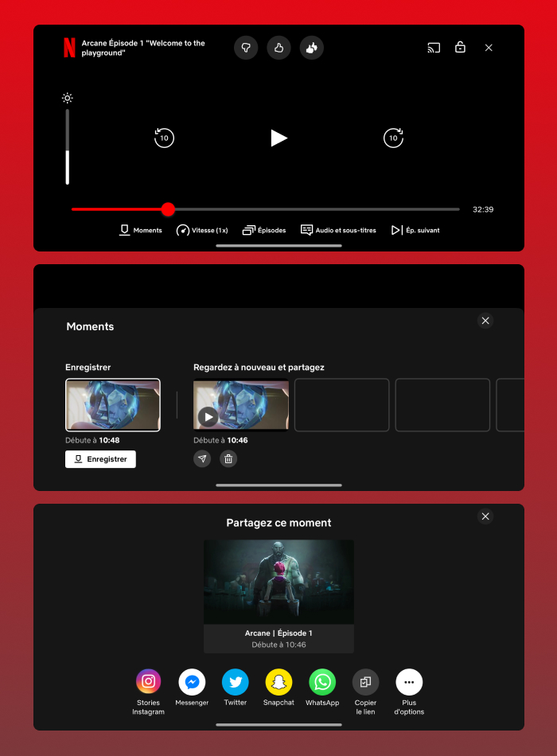Click Copier le lien icon
The width and height of the screenshot is (557, 756).
(x=365, y=682)
